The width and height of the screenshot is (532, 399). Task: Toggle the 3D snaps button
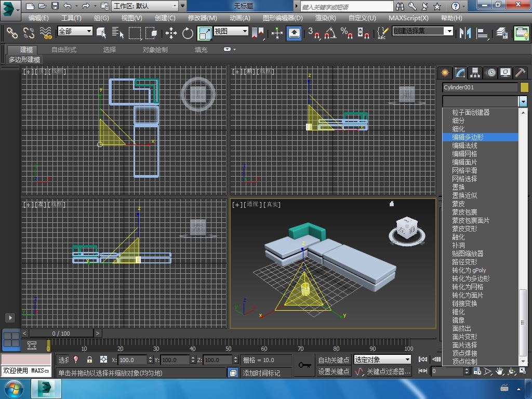click(x=314, y=33)
